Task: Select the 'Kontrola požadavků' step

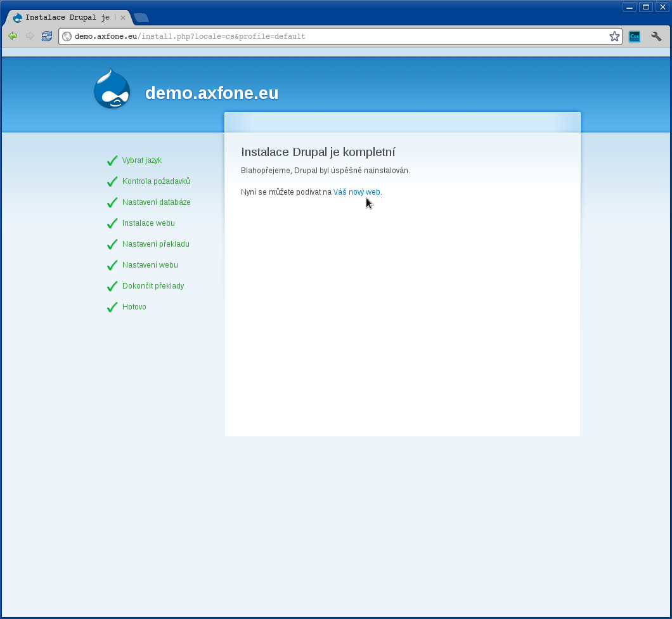Action: [x=156, y=181]
